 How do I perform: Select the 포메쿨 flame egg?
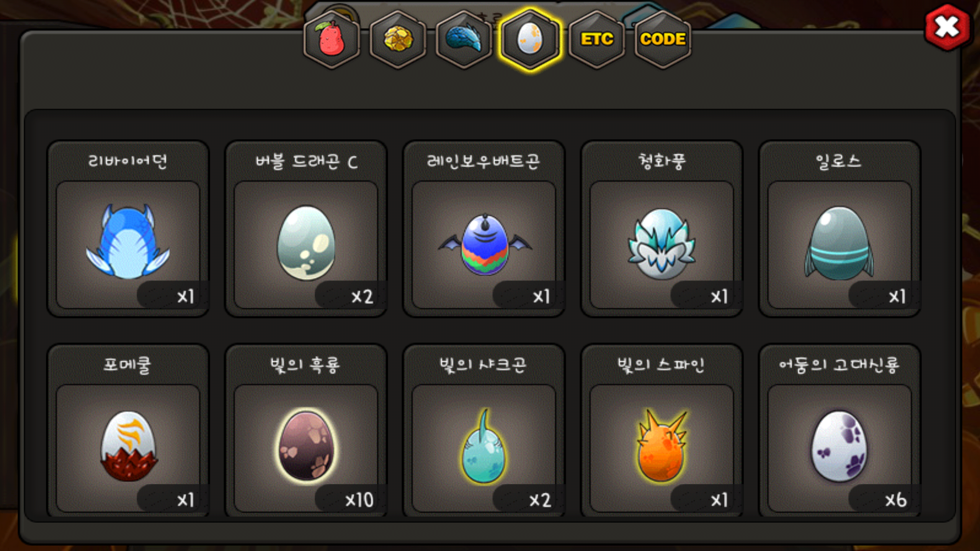click(128, 448)
